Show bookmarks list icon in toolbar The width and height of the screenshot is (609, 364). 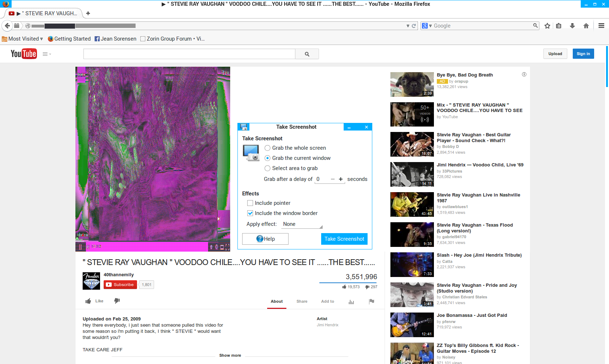(x=559, y=26)
